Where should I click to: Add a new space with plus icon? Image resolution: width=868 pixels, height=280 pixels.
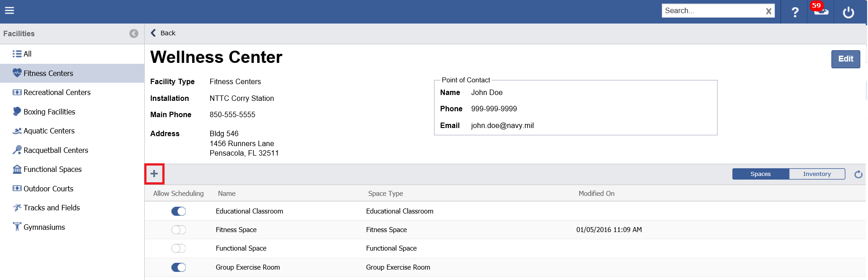coord(154,174)
